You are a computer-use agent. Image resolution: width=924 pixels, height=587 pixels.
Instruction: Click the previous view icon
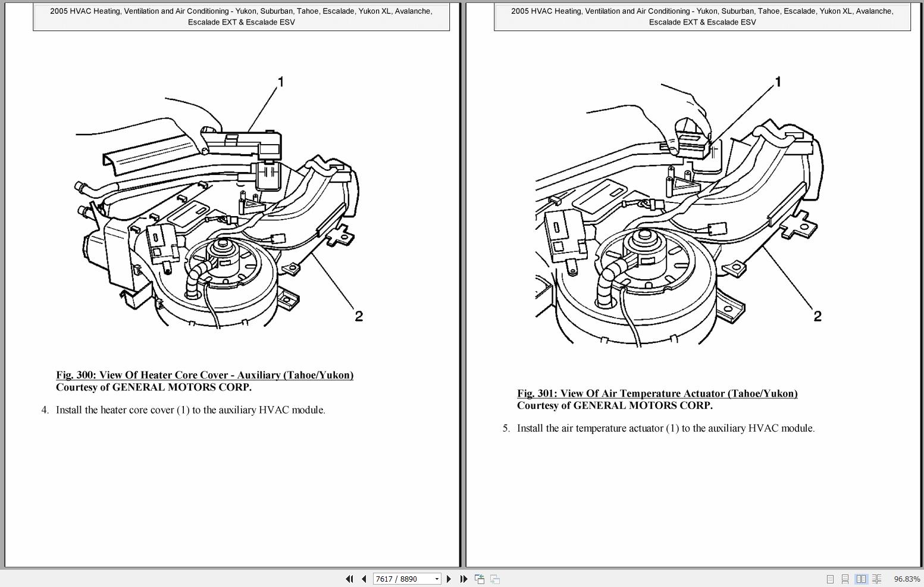480,579
